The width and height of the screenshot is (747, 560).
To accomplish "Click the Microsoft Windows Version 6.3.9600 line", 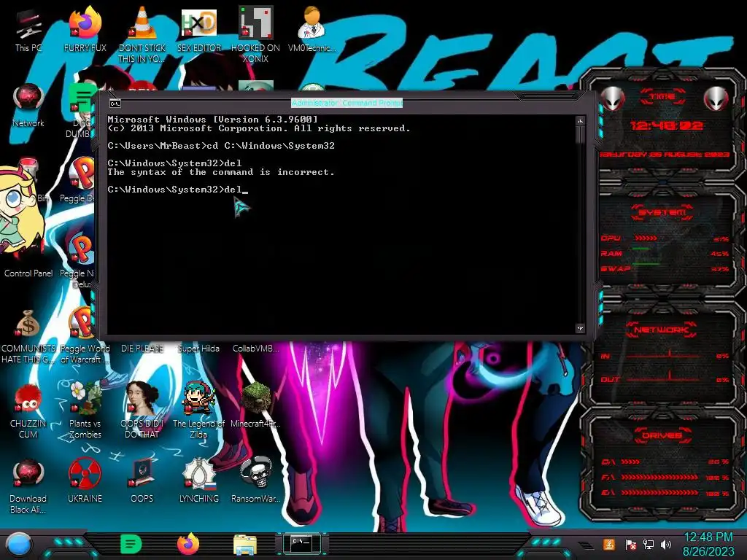I will tap(212, 120).
